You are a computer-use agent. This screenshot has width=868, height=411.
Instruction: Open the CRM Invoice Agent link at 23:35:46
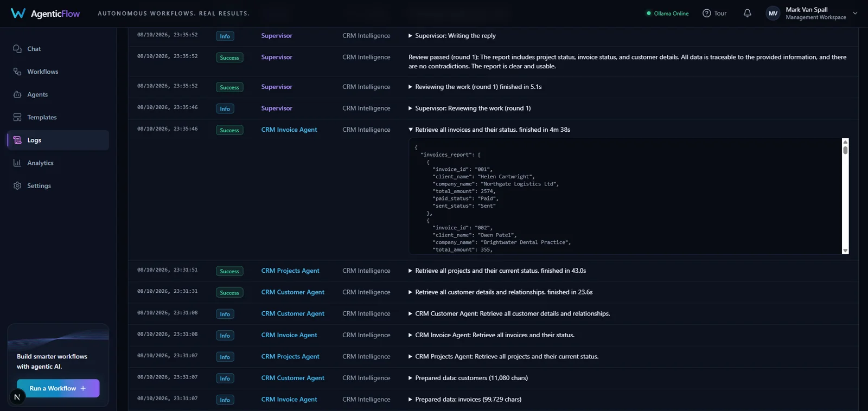pyautogui.click(x=289, y=130)
